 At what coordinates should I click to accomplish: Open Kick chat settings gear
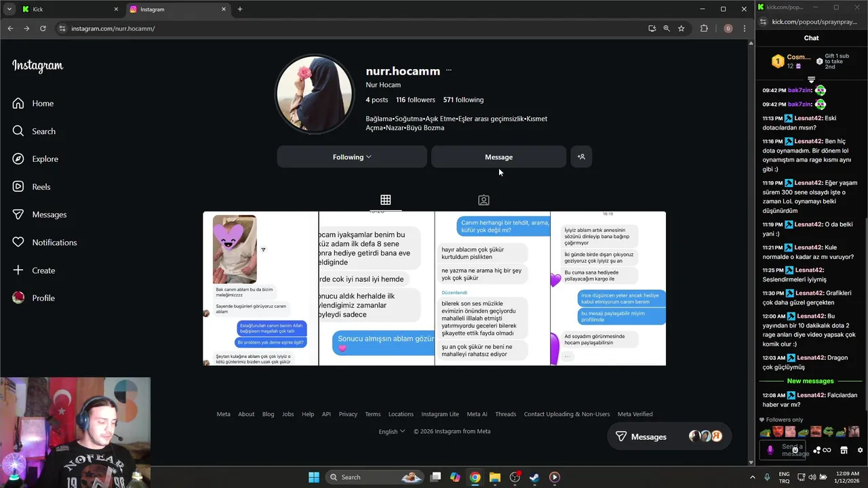pos(860,450)
